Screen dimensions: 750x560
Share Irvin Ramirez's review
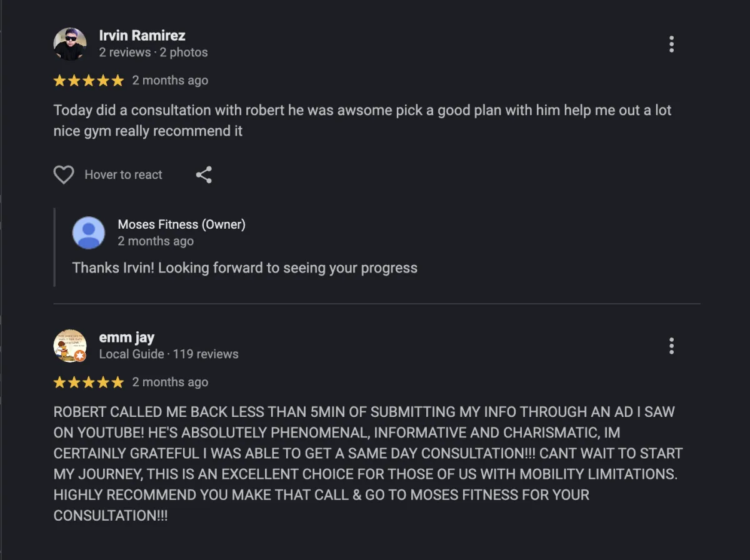point(204,175)
